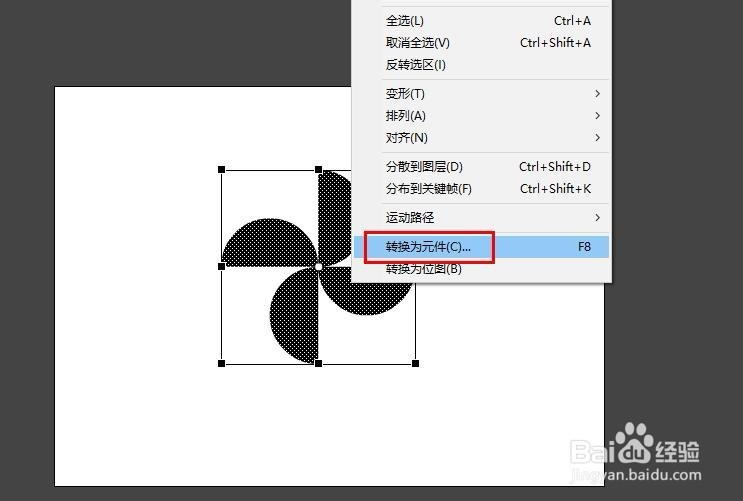This screenshot has width=743, height=501.
Task: Click the bottom-right selection handle
Action: [x=416, y=364]
